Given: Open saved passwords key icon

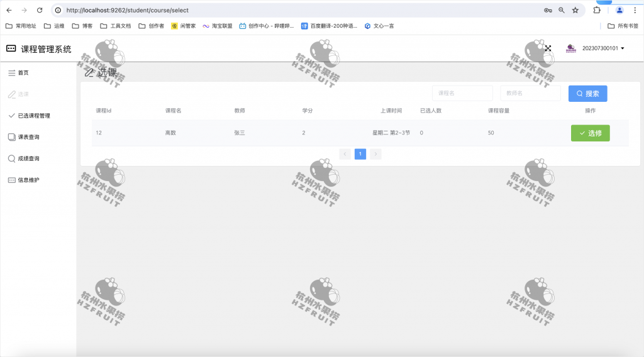Looking at the screenshot, I should click(x=548, y=10).
